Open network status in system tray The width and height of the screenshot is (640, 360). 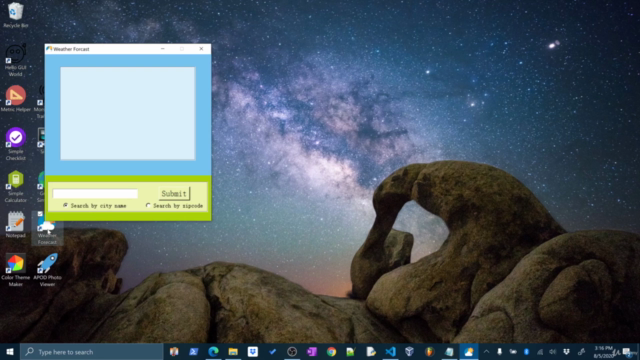coord(540,351)
